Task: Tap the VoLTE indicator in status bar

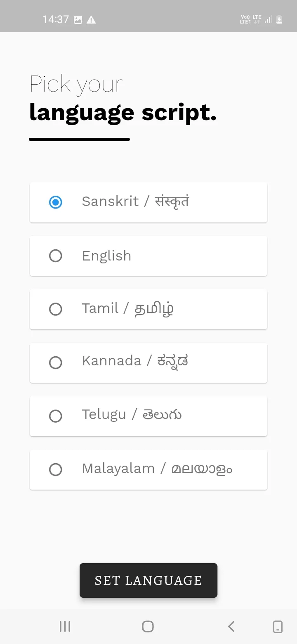Action: (x=245, y=19)
